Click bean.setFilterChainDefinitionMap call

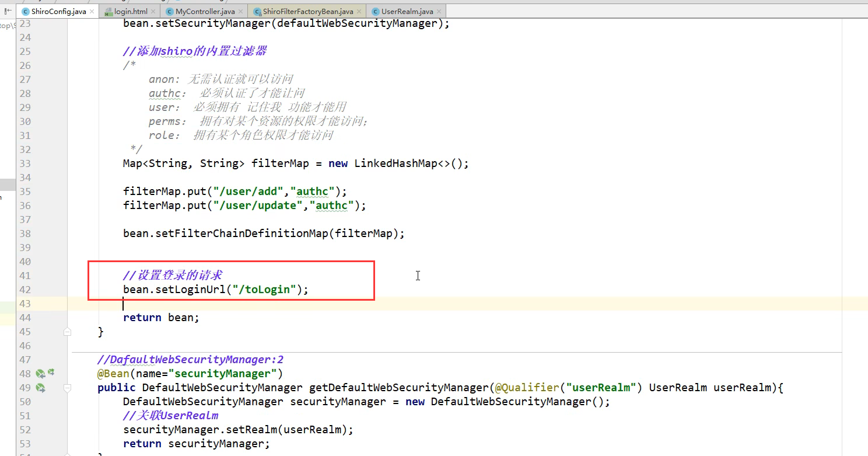[x=264, y=234]
